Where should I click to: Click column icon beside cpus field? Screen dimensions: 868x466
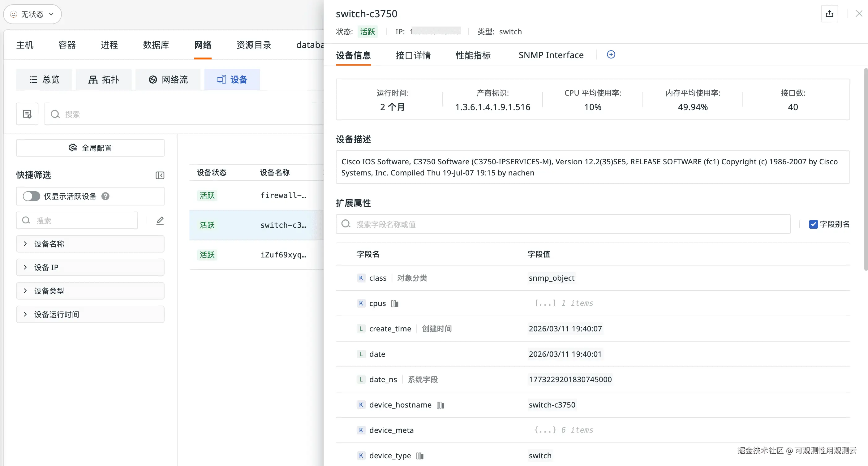coord(395,304)
